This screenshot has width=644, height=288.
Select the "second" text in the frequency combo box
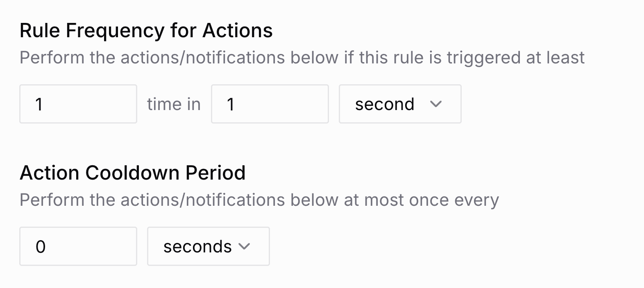coord(384,104)
